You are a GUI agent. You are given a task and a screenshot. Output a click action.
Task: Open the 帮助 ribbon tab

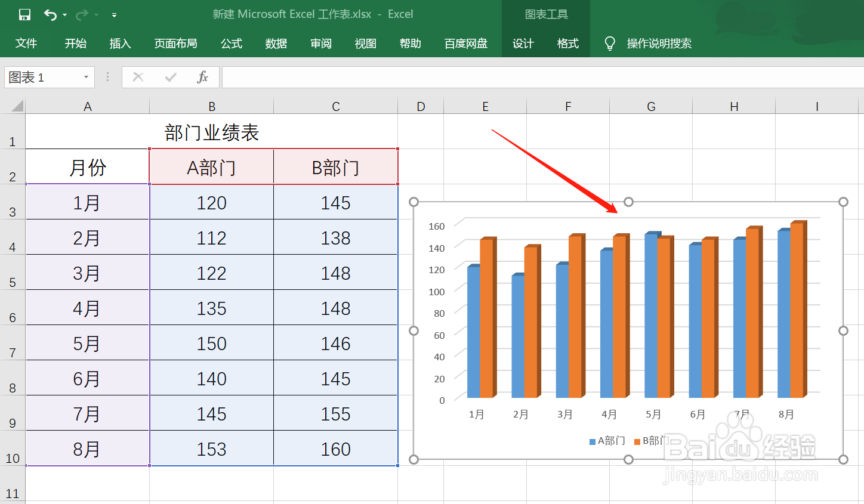(x=411, y=44)
